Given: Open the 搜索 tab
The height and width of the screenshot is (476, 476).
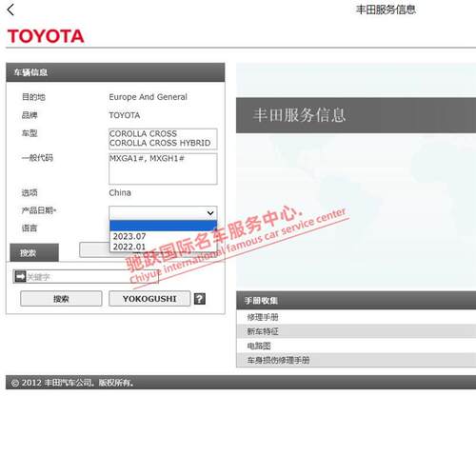Looking at the screenshot, I should click(x=34, y=253).
